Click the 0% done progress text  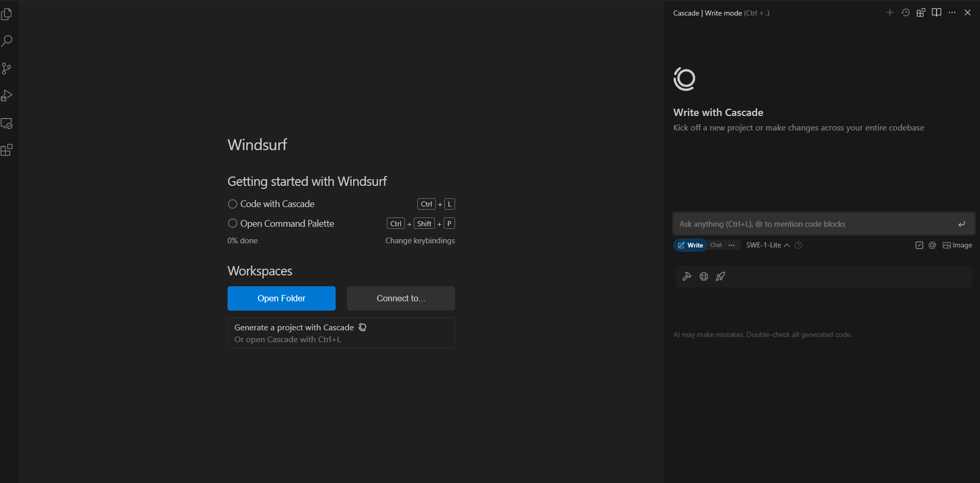click(243, 241)
